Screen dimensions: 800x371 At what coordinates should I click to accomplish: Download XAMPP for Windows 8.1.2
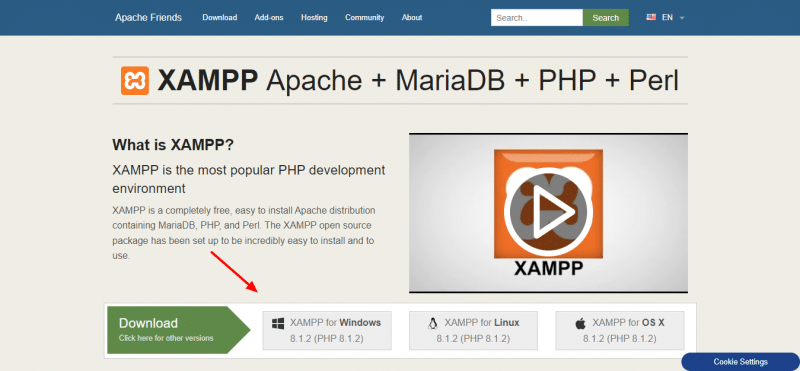[x=327, y=330]
